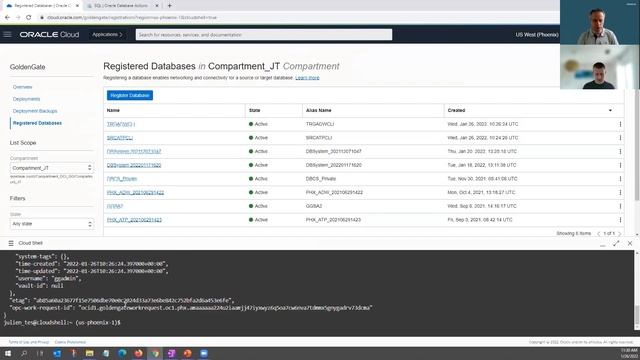The width and height of the screenshot is (640, 360).
Task: Open the US West (Phoenix) region selector
Action: click(537, 35)
